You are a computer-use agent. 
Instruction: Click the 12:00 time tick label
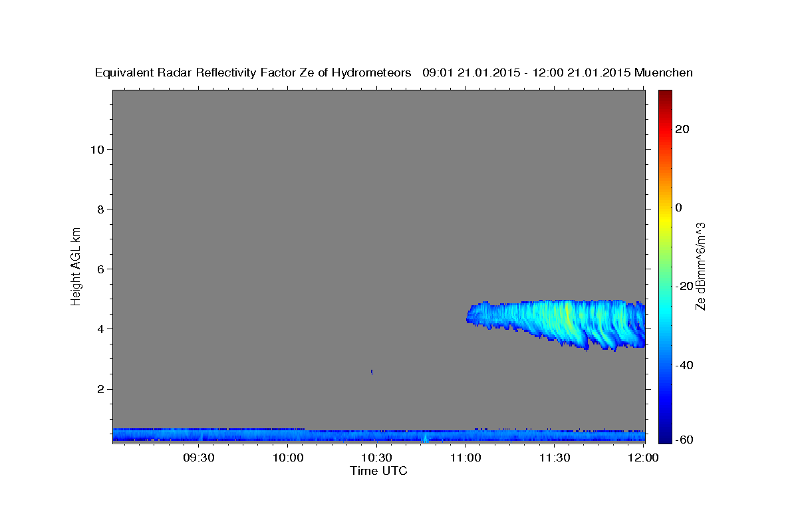pyautogui.click(x=643, y=458)
